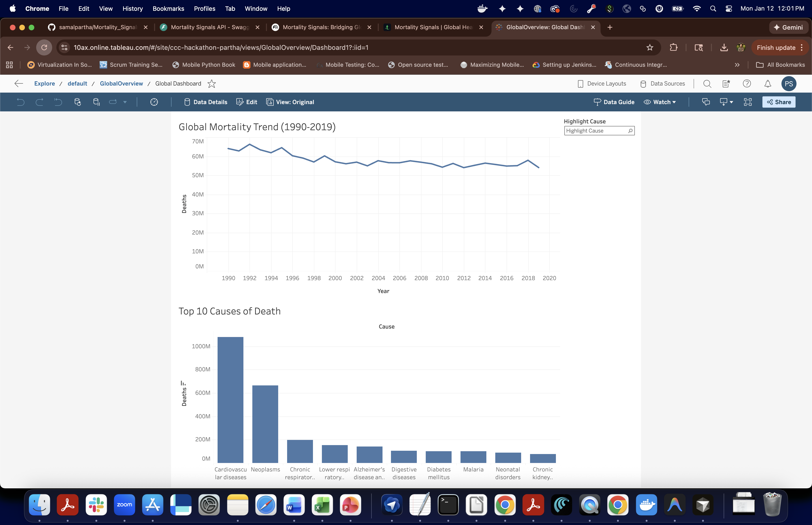Open the Download dropdown menu
The width and height of the screenshot is (812, 525).
click(726, 102)
